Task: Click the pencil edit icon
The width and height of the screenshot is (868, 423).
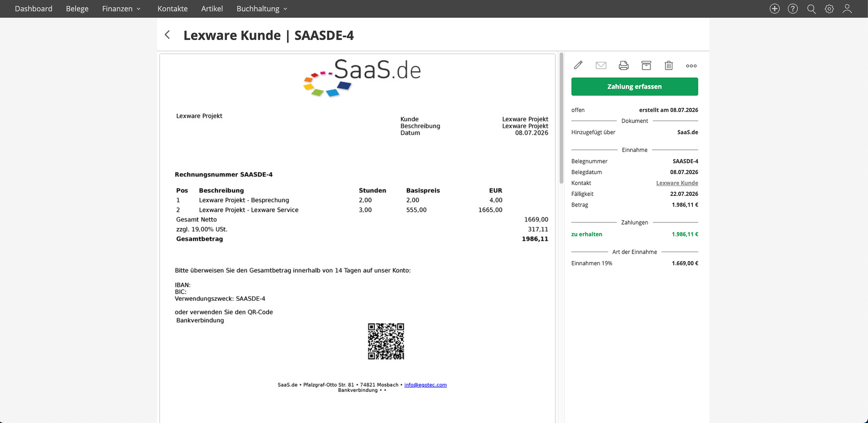Action: coord(578,65)
